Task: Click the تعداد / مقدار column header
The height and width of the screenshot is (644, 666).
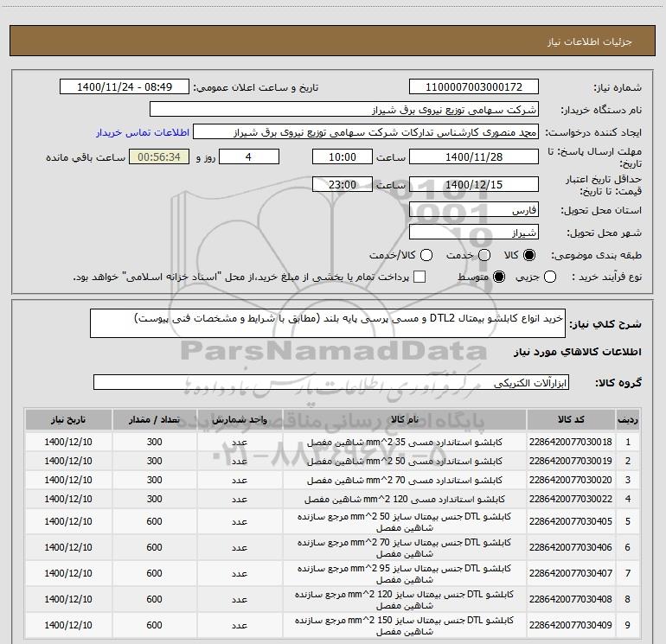Action: 154,420
